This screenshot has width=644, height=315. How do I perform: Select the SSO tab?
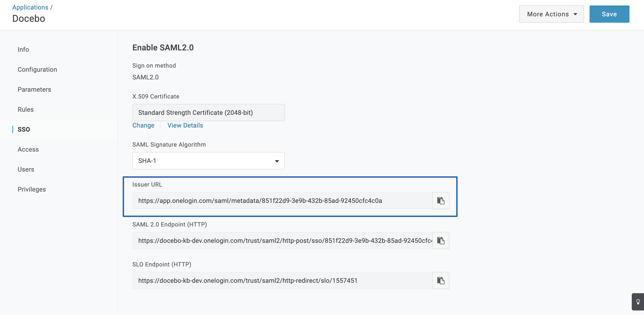tap(24, 129)
